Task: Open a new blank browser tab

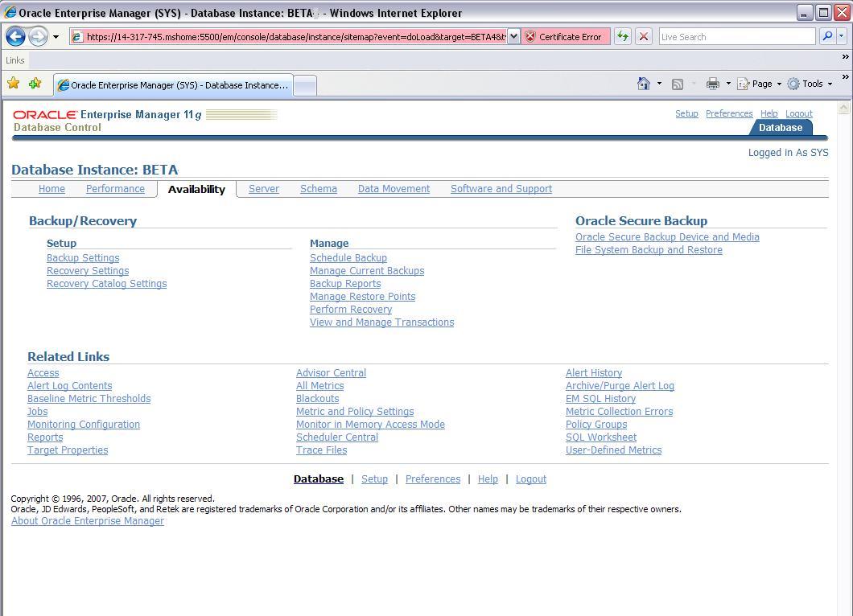Action: [305, 85]
